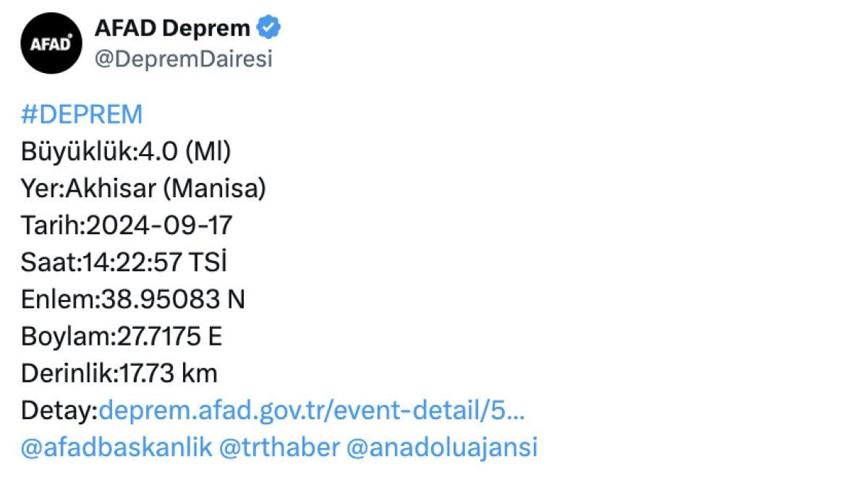Select the Büyüklük:4.0 (Ml) line
This screenshot has width=868, height=485.
click(126, 152)
